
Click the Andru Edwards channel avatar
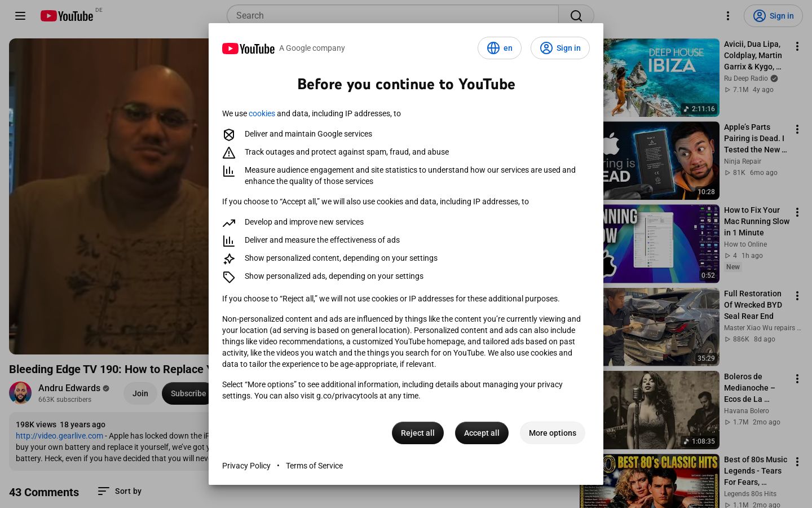tap(20, 393)
